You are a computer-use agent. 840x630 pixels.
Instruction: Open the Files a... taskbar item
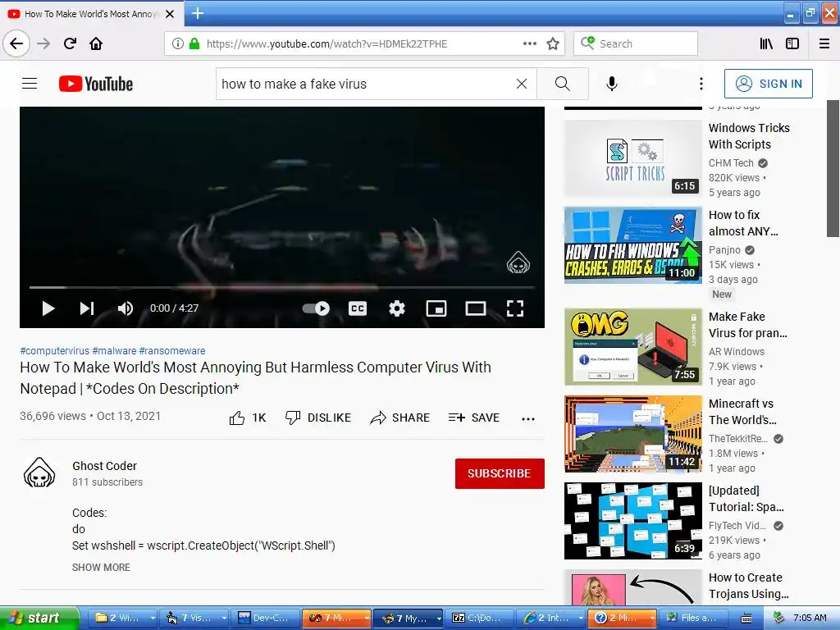694,619
